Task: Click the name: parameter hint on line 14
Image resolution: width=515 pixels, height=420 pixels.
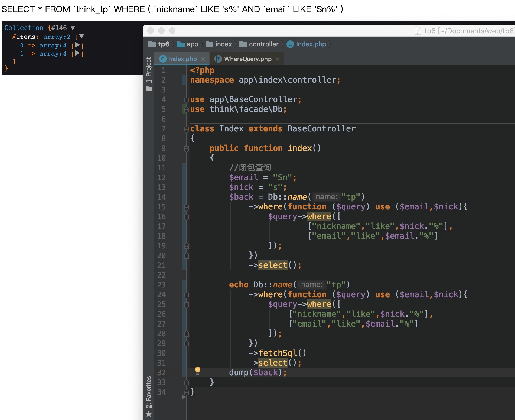Action: point(326,197)
